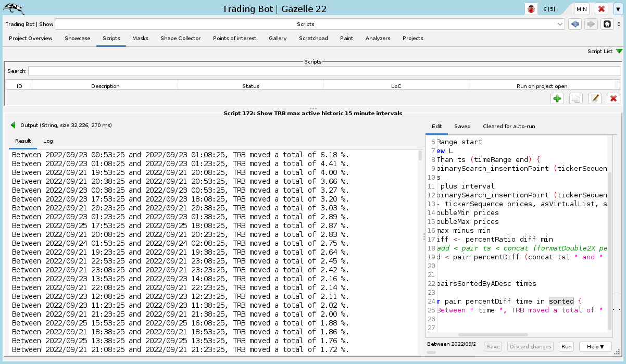
Task: Go back with the blue left arrow
Action: [x=575, y=24]
